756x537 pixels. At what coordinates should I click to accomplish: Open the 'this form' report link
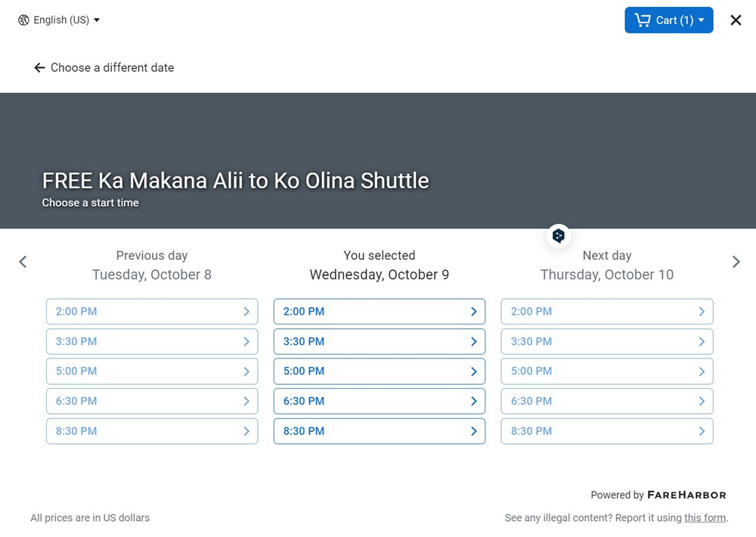(705, 518)
